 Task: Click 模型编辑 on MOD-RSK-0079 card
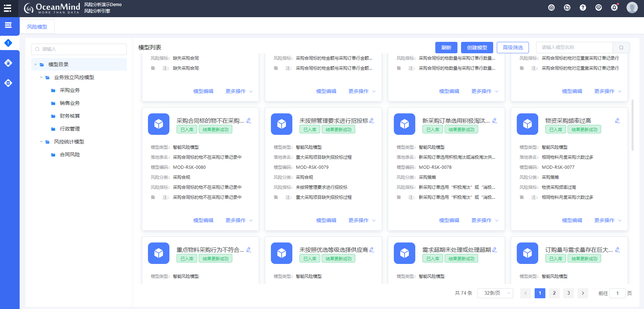point(326,220)
